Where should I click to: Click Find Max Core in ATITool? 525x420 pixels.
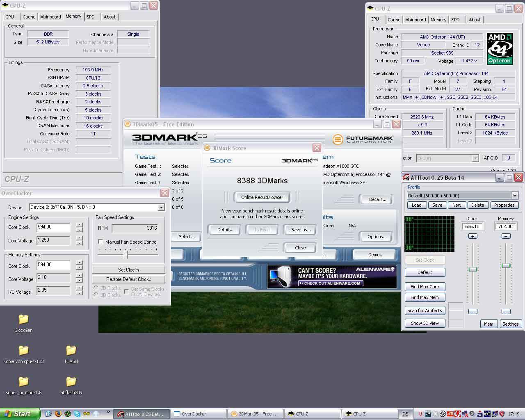click(x=425, y=287)
